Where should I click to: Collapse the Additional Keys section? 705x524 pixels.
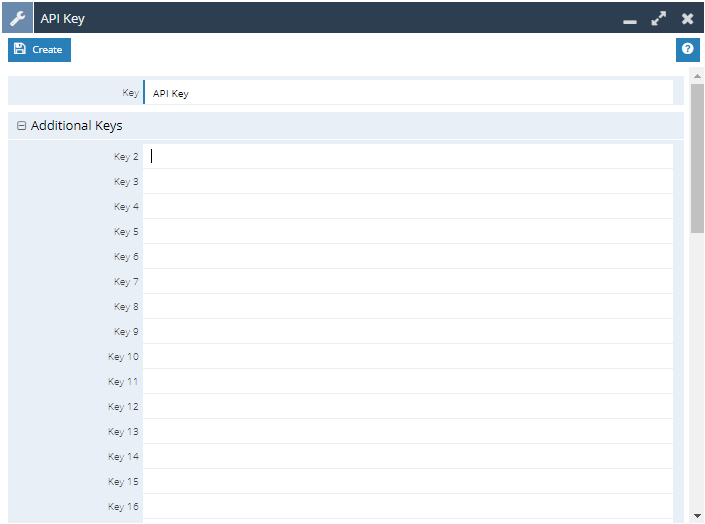click(x=22, y=126)
